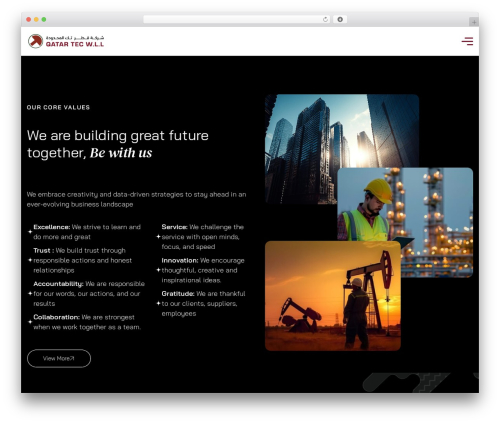Click the Innovation value text
This screenshot has width=500, height=423.
203,270
